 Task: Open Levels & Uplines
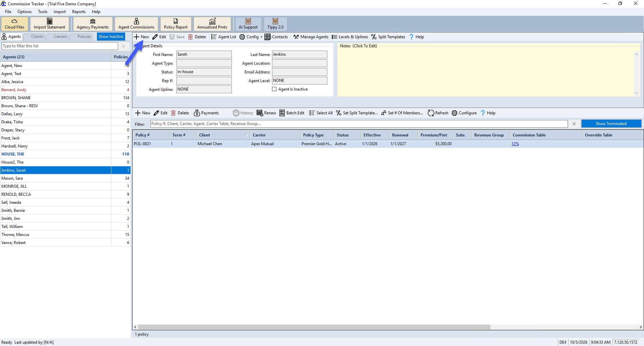(x=350, y=37)
